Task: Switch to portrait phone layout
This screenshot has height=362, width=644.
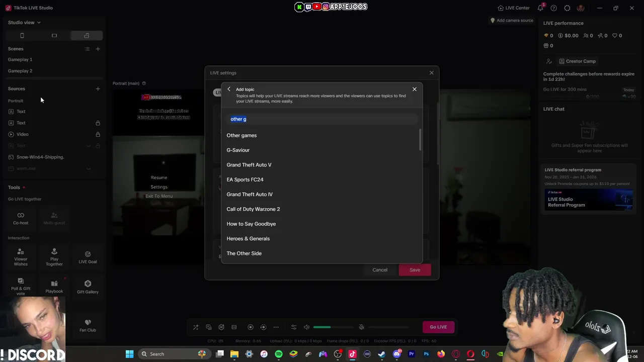Action: 22,36
